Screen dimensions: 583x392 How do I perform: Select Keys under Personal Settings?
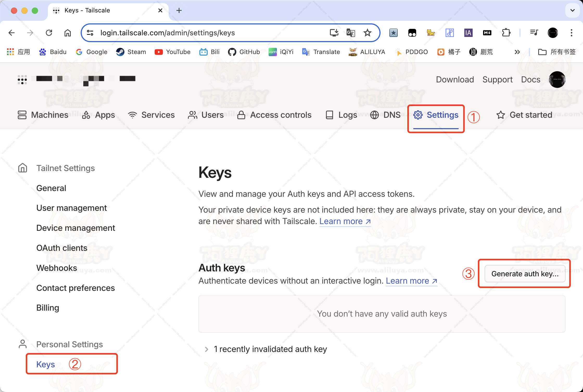point(46,364)
